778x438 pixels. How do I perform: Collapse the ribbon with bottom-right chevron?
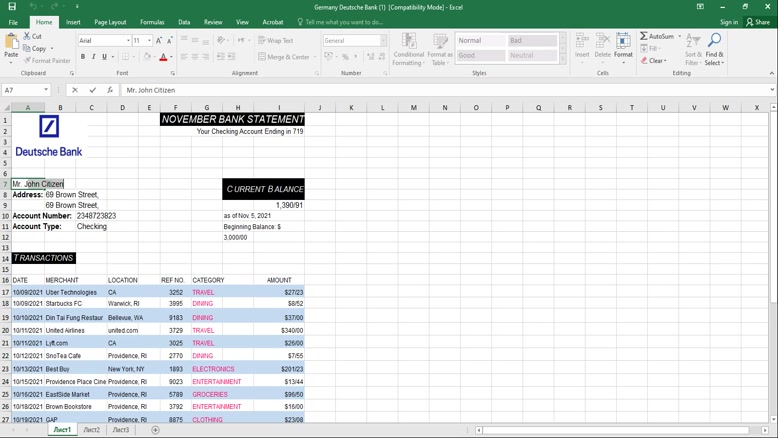772,73
